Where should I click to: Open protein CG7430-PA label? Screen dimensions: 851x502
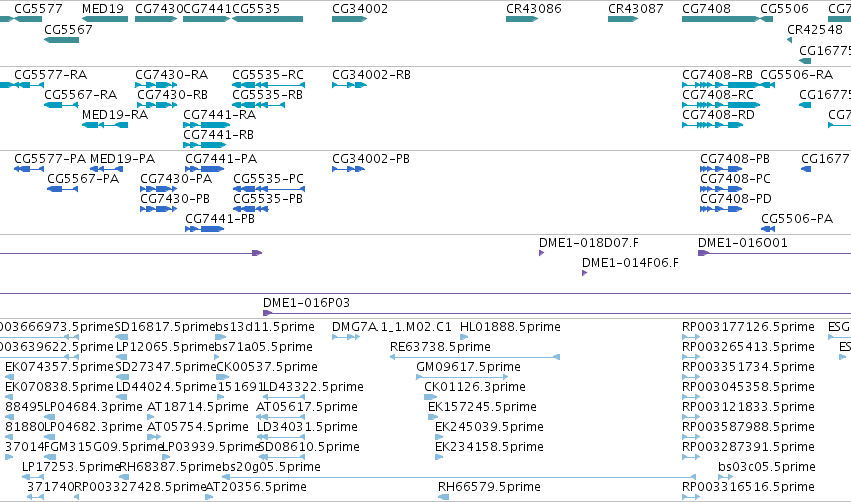tap(176, 179)
